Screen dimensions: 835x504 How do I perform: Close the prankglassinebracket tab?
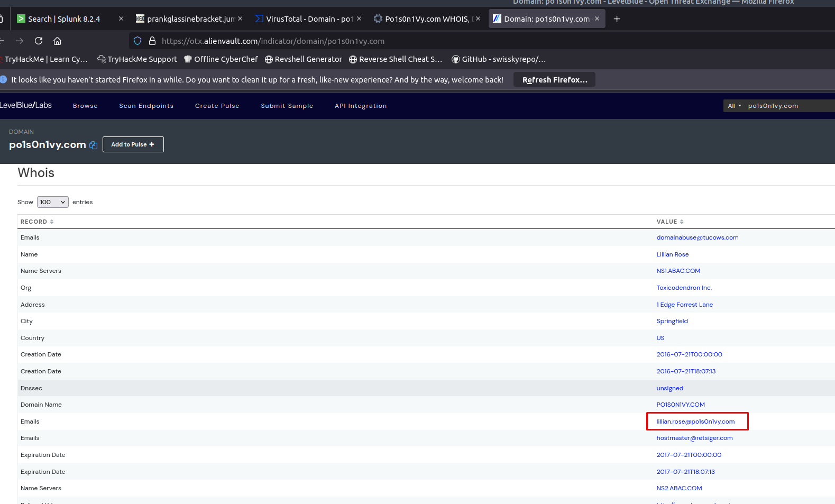tap(240, 19)
